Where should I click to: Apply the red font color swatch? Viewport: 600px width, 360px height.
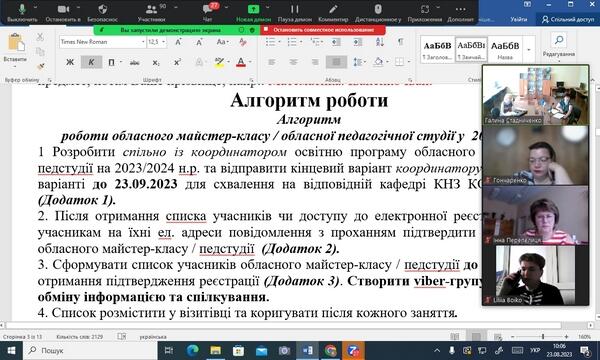click(241, 62)
